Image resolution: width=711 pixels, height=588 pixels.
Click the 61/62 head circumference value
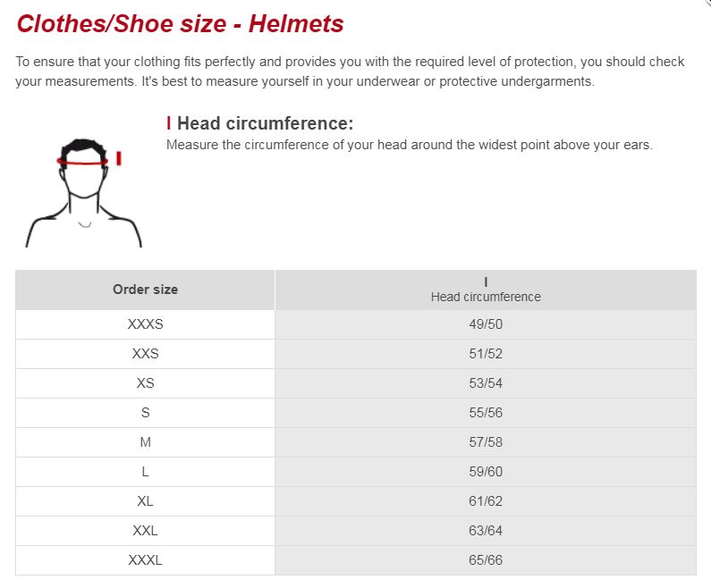click(486, 501)
